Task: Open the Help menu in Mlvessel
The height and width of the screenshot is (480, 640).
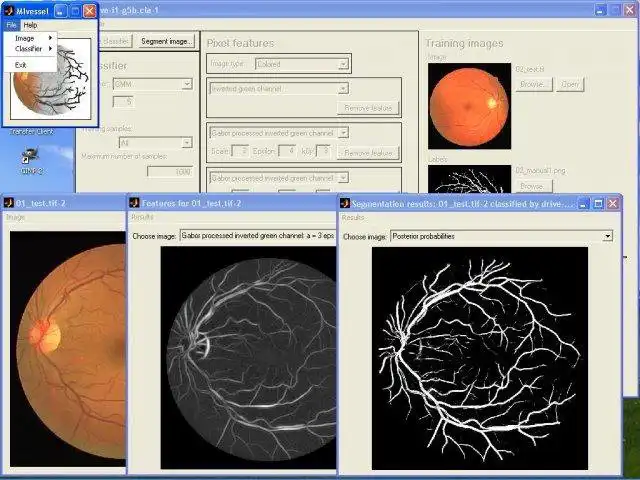Action: (x=30, y=25)
